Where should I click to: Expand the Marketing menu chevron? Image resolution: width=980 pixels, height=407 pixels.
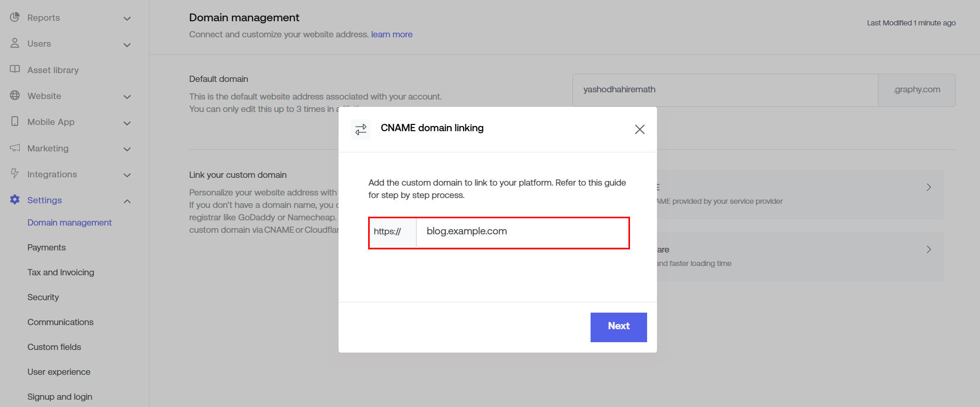pos(127,149)
